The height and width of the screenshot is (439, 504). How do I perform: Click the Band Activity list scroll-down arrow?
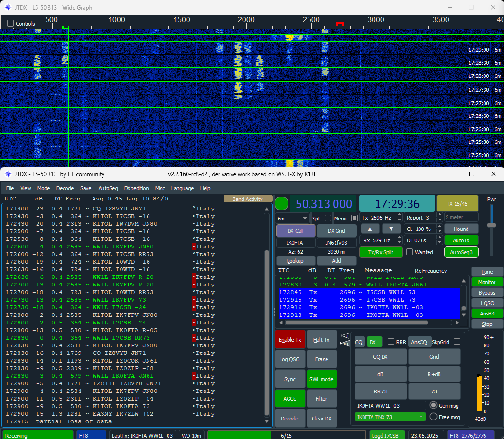pyautogui.click(x=266, y=421)
